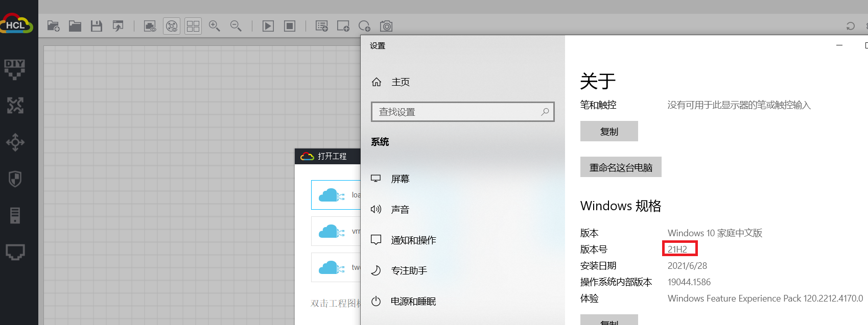868x325 pixels.
Task: Zoom in on the HCL canvas
Action: pyautogui.click(x=215, y=26)
